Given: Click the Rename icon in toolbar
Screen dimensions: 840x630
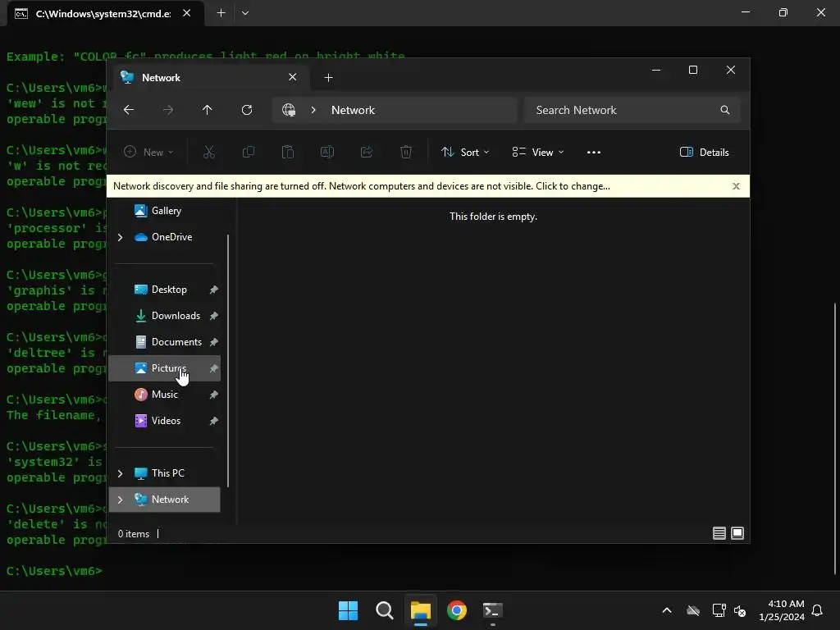Looking at the screenshot, I should click(x=327, y=152).
